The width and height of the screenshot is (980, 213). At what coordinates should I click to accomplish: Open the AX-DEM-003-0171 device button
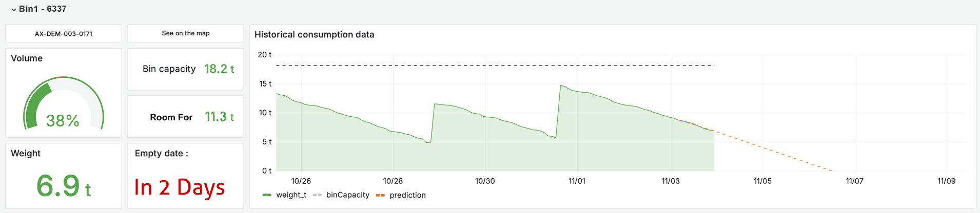[64, 34]
